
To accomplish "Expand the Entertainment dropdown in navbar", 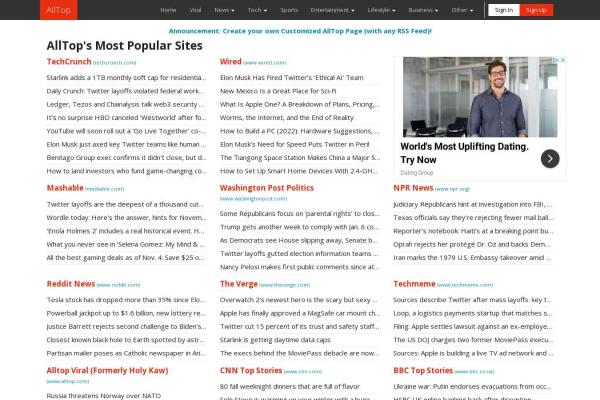I will click(x=332, y=10).
